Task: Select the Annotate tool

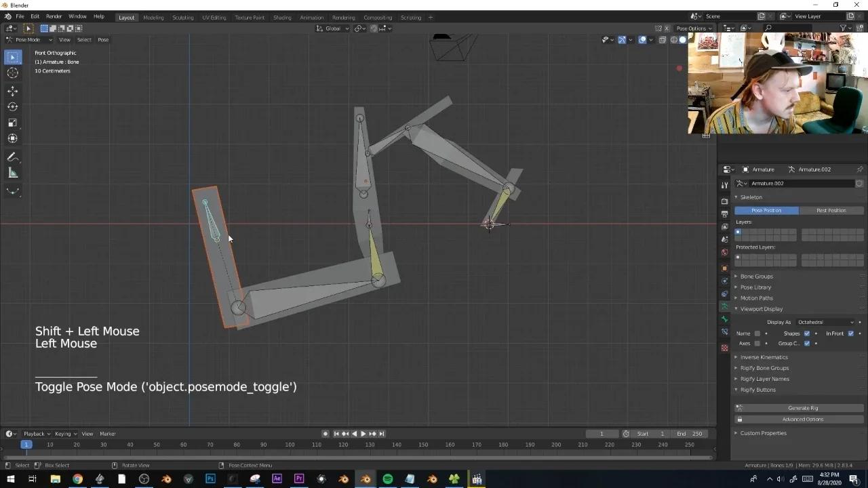Action: [12, 157]
